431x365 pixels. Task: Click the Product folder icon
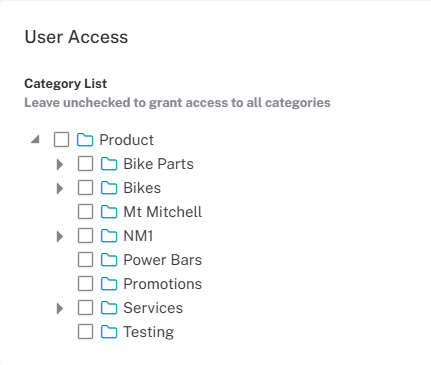point(85,140)
